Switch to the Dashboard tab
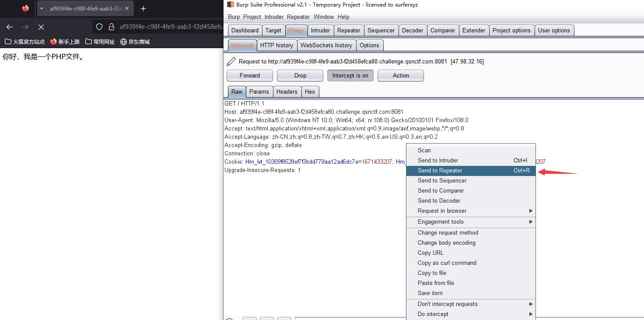The width and height of the screenshot is (644, 320). click(x=245, y=30)
